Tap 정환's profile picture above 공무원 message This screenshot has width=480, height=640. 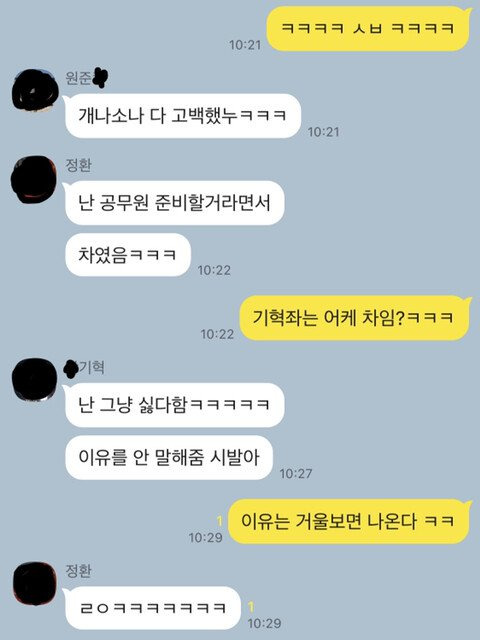tap(33, 179)
